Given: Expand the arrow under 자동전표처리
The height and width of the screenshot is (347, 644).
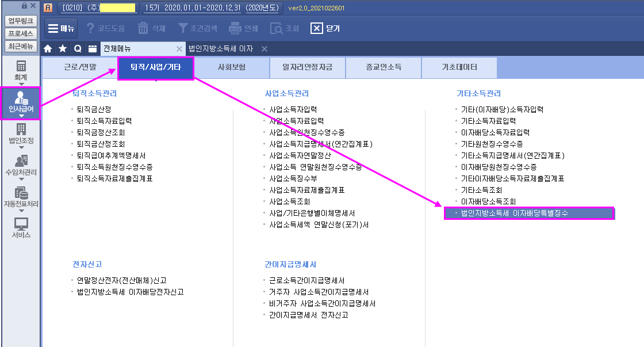Looking at the screenshot, I should [21, 211].
